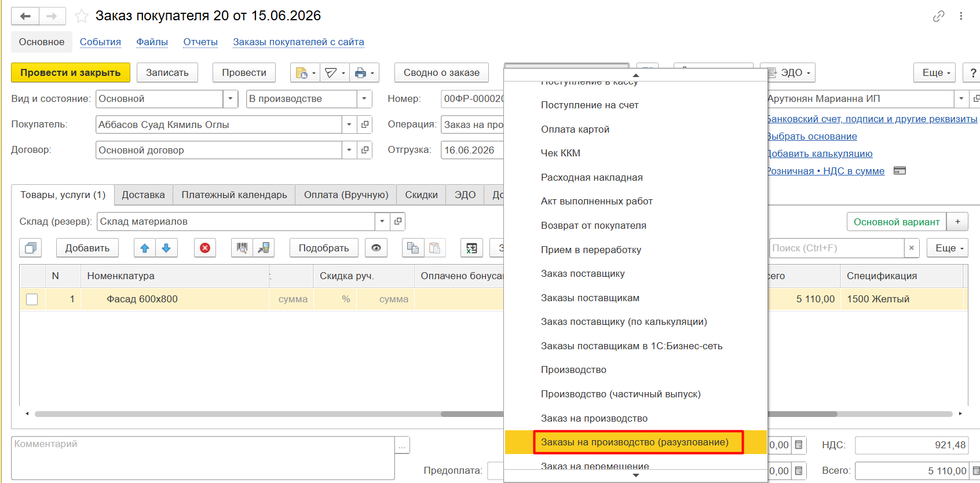Image resolution: width=980 pixels, height=483 pixels.
Task: Move the row up with blue arrow
Action: click(145, 248)
